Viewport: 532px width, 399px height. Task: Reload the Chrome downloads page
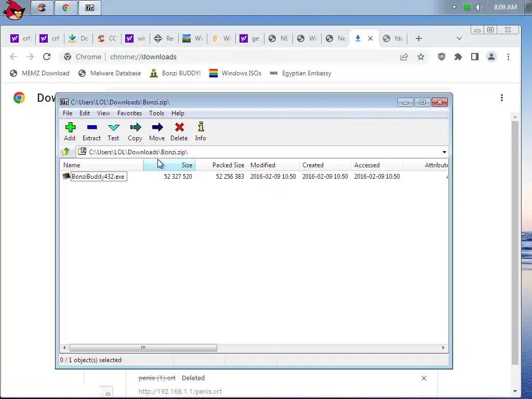[x=47, y=57]
